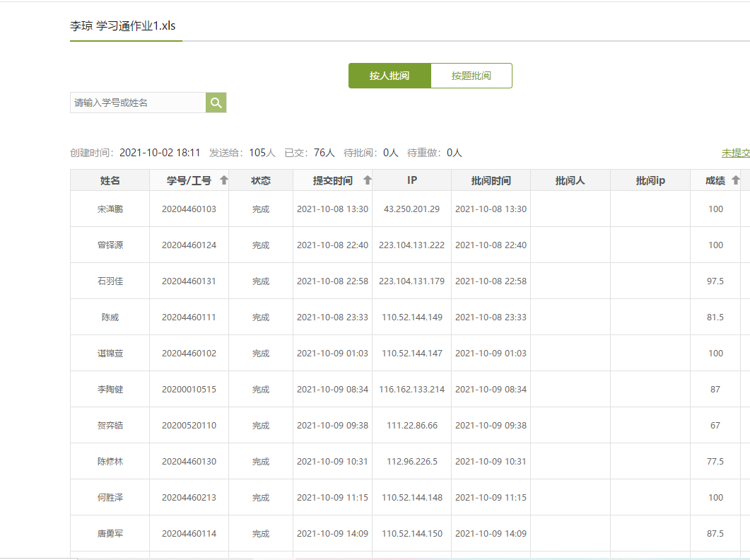
Task: Sort by 学号/工号 using the arrow icon
Action: 224,180
